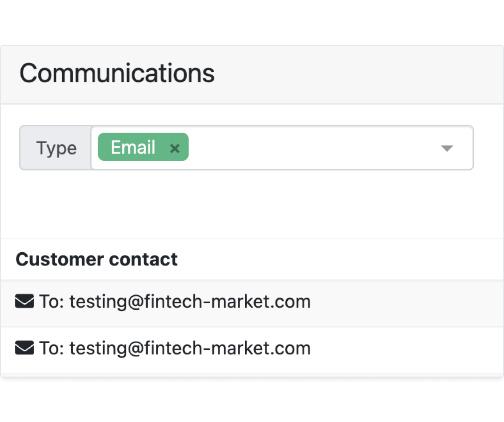The image size is (504, 422).
Task: Select the white second communication row
Action: point(252,351)
